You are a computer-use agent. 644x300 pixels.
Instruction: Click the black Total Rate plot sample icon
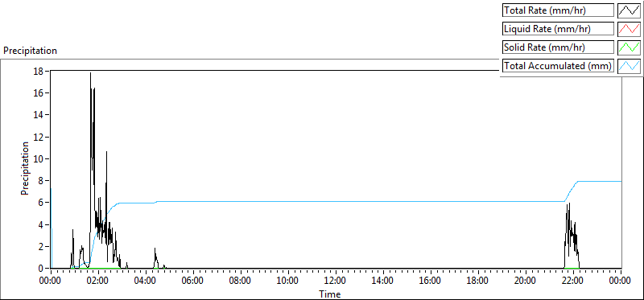coord(630,10)
